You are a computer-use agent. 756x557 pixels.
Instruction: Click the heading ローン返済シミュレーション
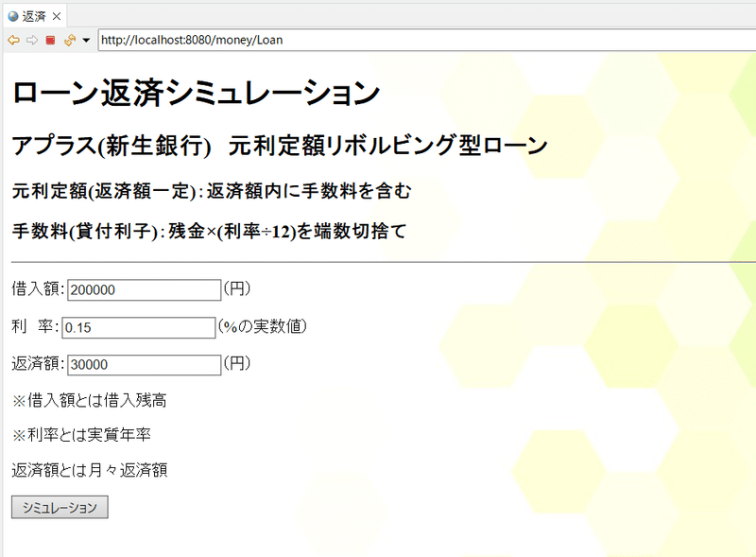tap(197, 93)
